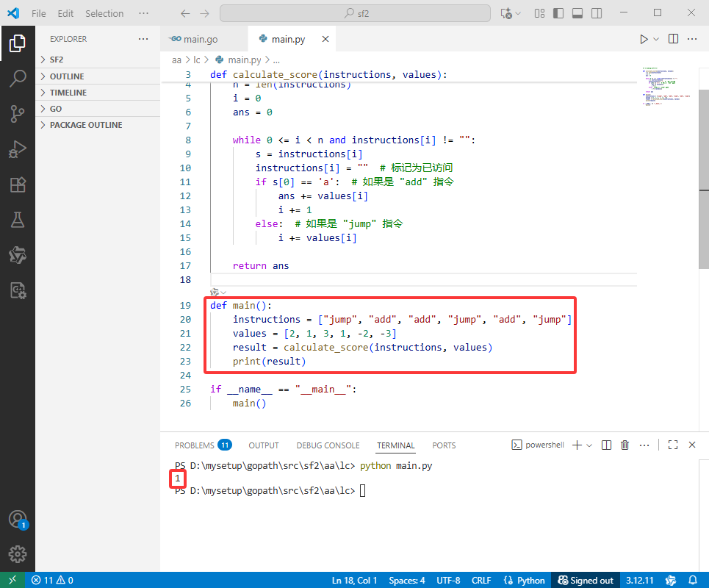Open the Search view in activity bar
Screen dimensions: 709x588
point(17,78)
